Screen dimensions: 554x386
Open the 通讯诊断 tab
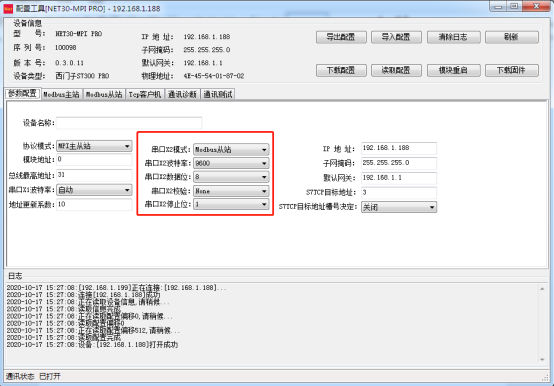pos(182,94)
